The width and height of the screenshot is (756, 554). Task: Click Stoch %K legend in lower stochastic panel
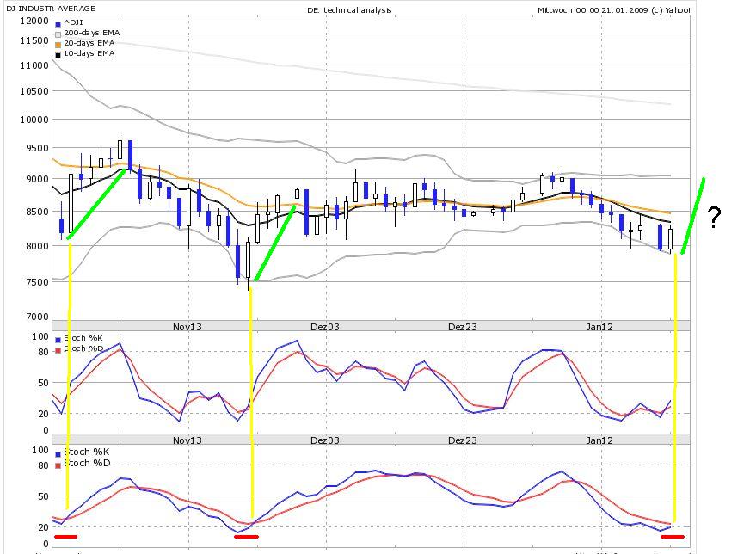[x=86, y=452]
